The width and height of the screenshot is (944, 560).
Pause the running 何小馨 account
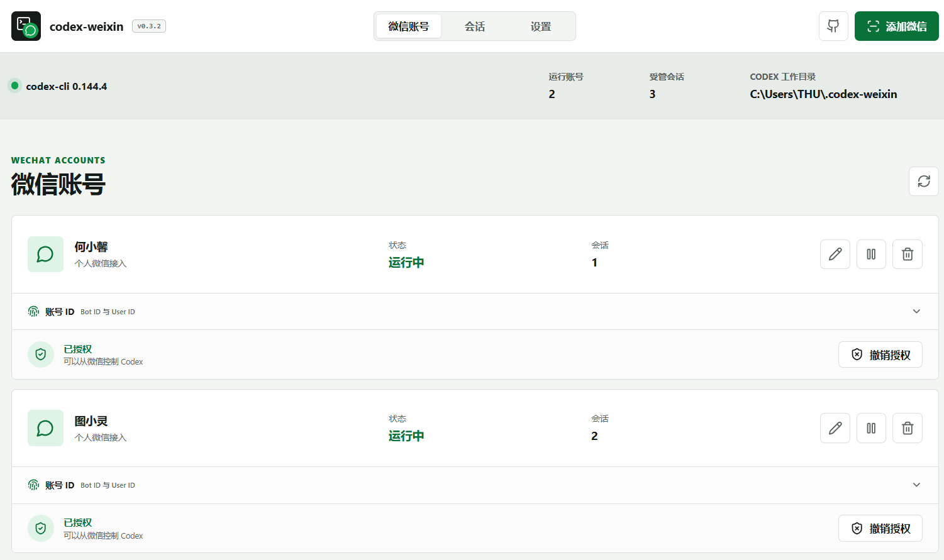[871, 254]
